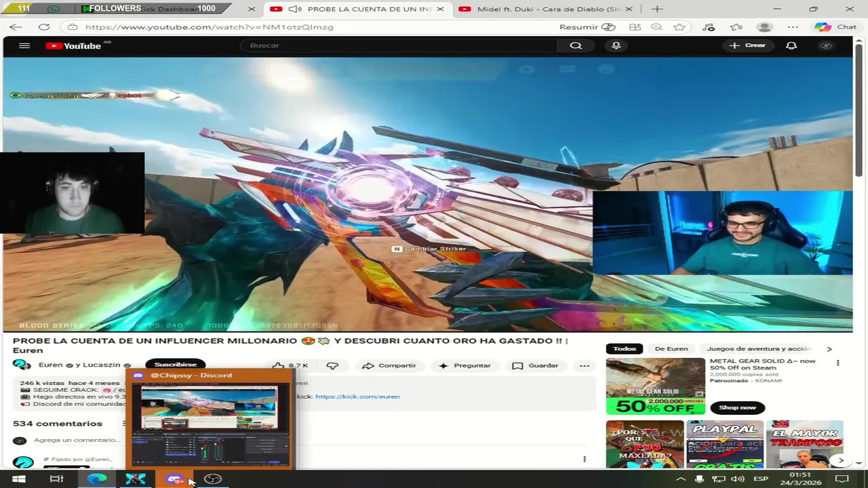Focus the Buscar search field
868x488 pixels.
point(399,45)
